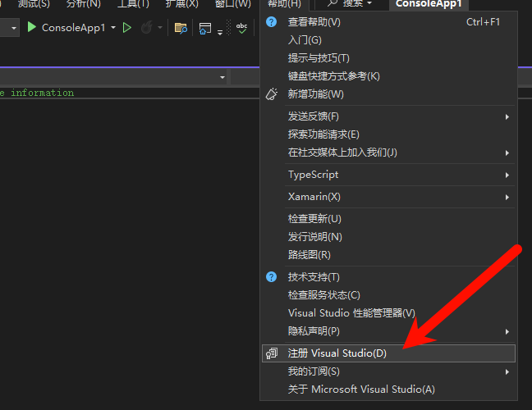Select 入门(G) menu entry
Viewport: 532px width, 410px height.
388,40
